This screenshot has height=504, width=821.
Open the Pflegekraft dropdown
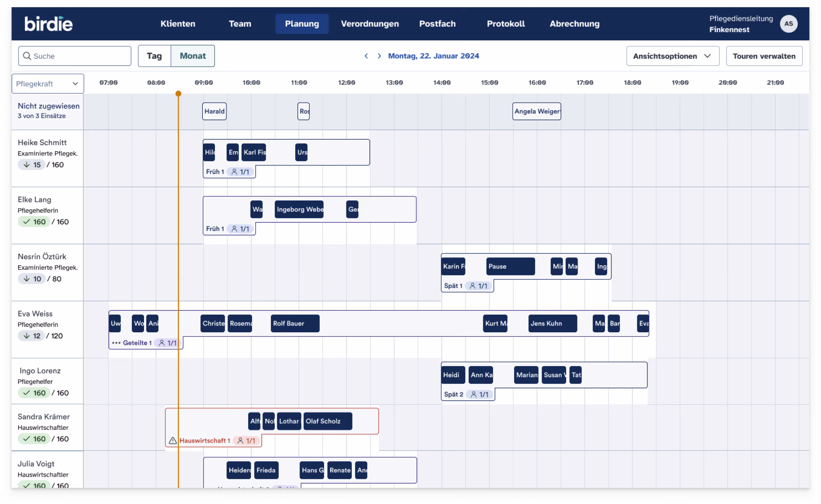48,84
